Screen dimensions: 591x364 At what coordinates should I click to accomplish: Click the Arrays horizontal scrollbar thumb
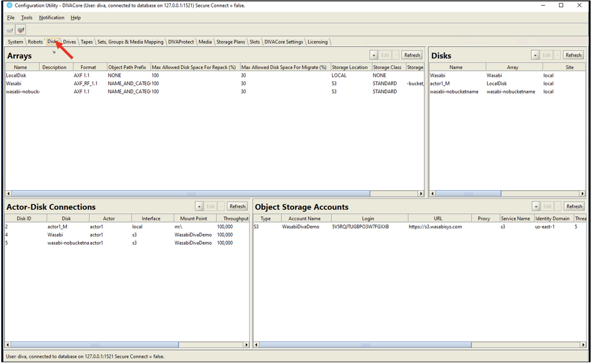pyautogui.click(x=191, y=193)
